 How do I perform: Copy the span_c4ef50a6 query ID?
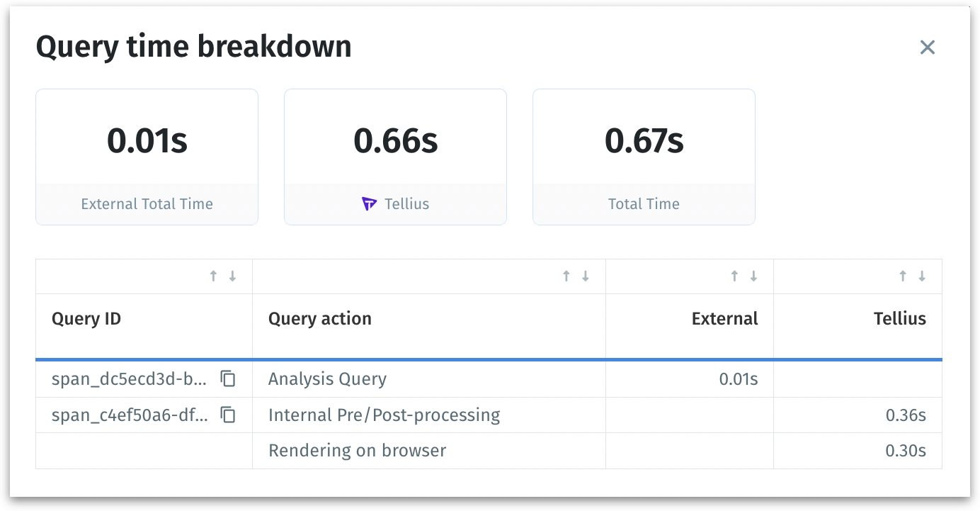(228, 415)
